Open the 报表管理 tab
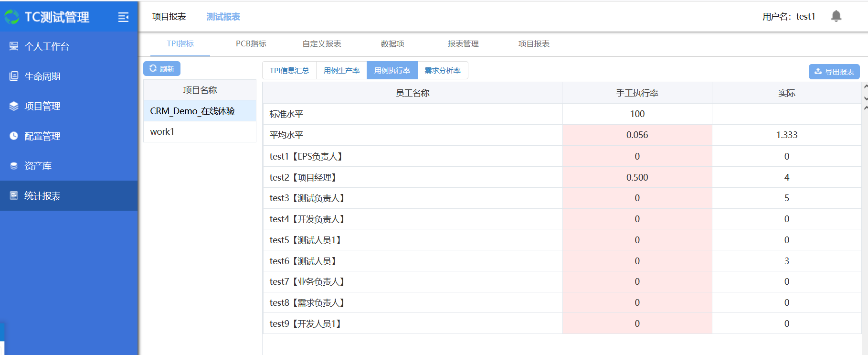This screenshot has height=355, width=868. click(x=463, y=43)
